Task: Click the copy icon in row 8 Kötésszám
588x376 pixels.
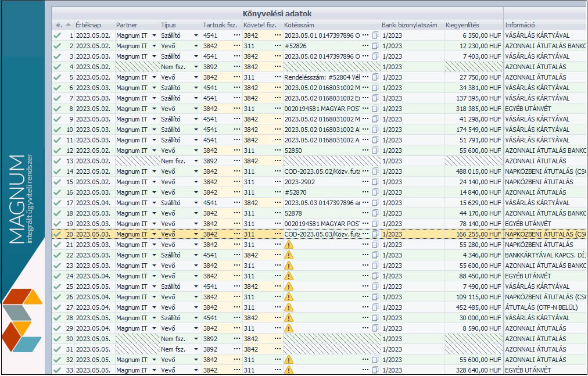Action: [375, 109]
